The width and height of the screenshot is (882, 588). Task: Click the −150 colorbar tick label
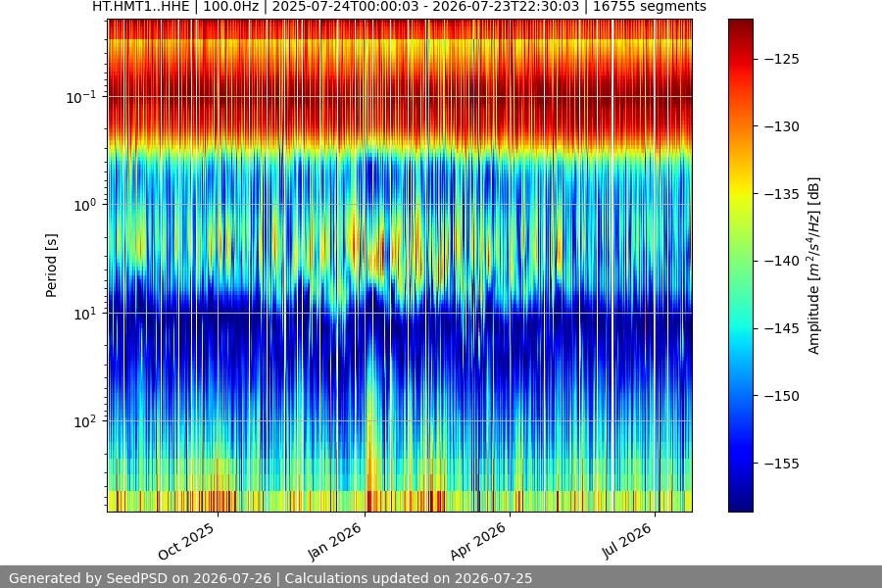click(782, 396)
